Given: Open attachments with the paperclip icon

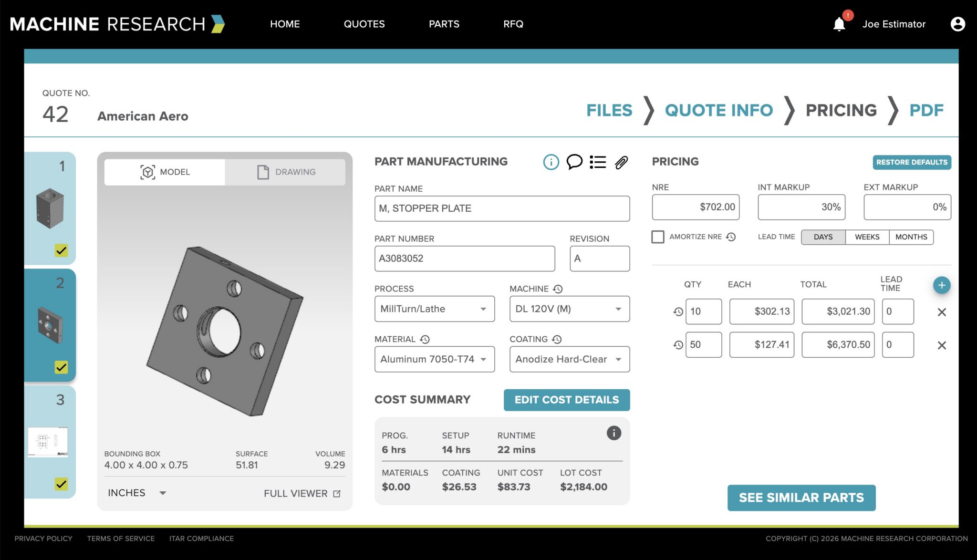Looking at the screenshot, I should [x=621, y=163].
